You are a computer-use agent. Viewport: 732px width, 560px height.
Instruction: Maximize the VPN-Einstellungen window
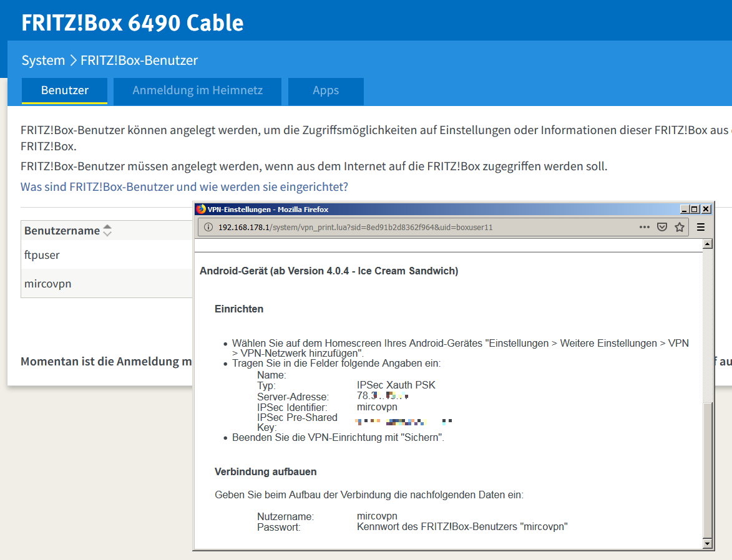[x=695, y=210]
